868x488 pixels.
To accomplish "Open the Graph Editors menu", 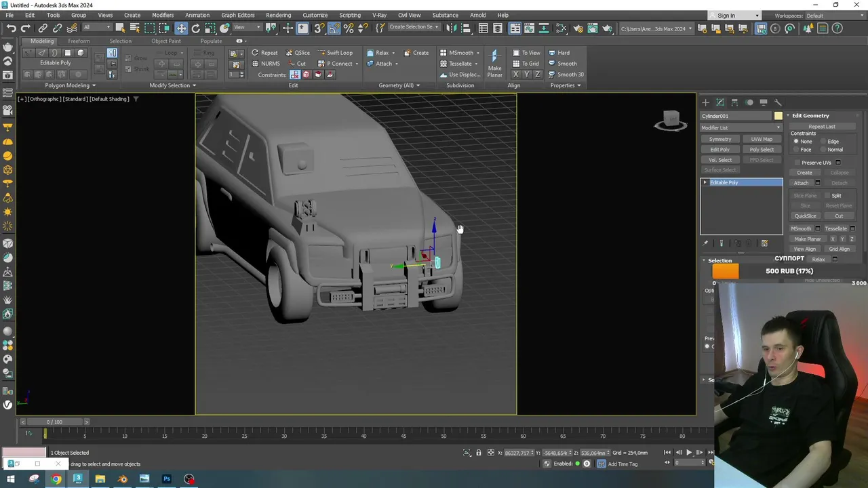I will pyautogui.click(x=237, y=15).
